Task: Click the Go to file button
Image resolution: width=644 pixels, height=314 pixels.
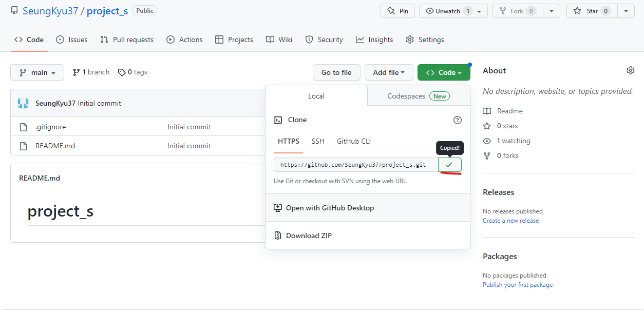Action: [336, 72]
